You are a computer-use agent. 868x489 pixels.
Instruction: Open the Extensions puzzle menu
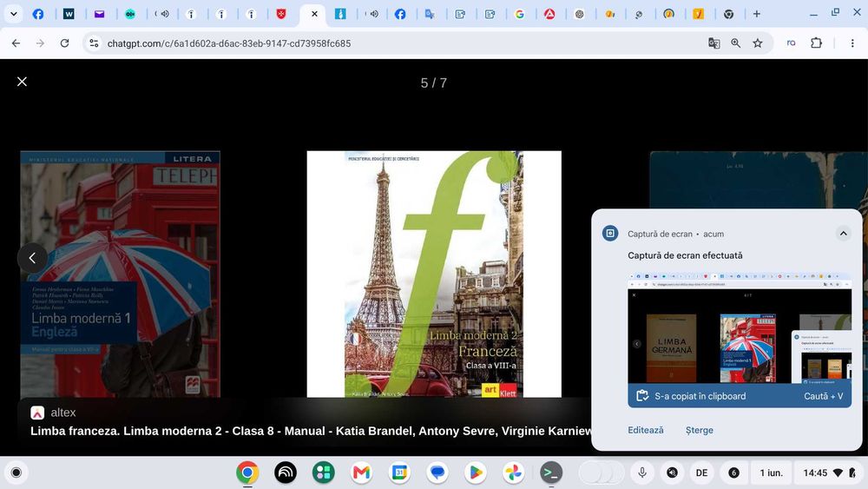click(816, 43)
